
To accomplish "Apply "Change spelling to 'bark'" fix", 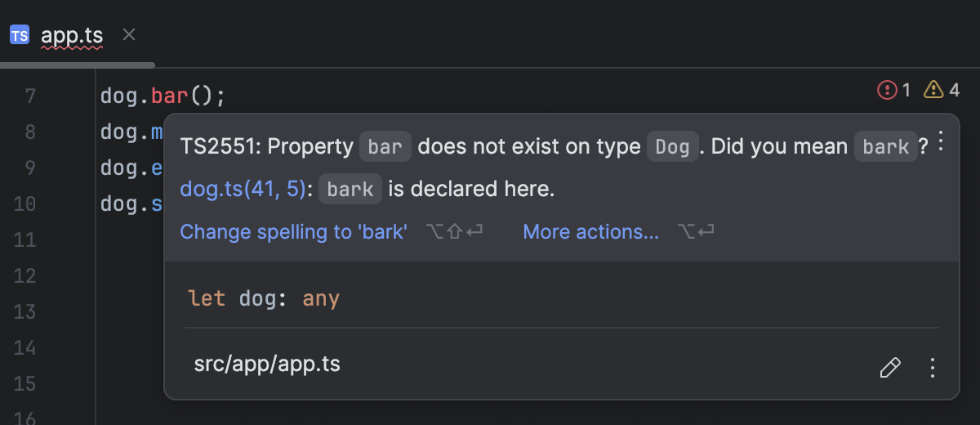I will tap(293, 232).
